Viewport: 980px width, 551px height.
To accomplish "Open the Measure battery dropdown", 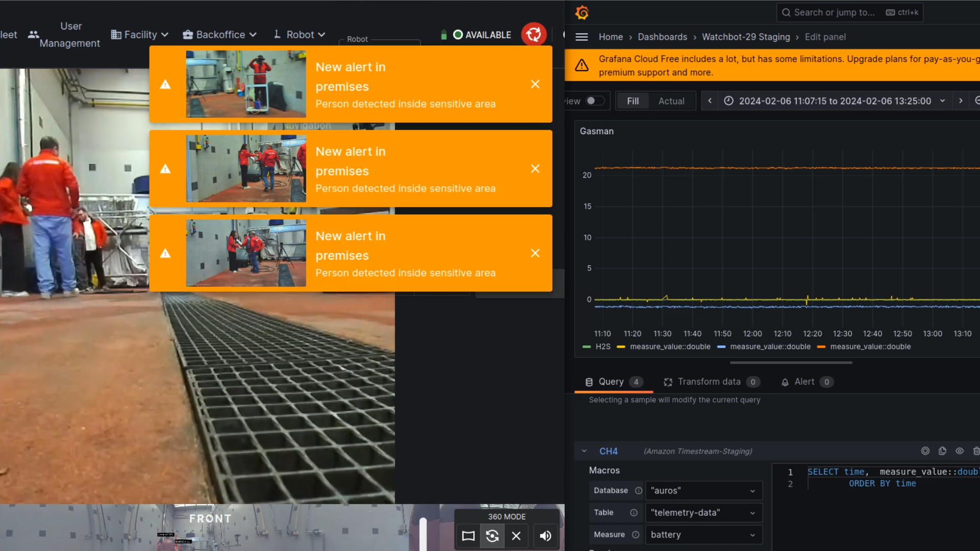I will point(703,535).
